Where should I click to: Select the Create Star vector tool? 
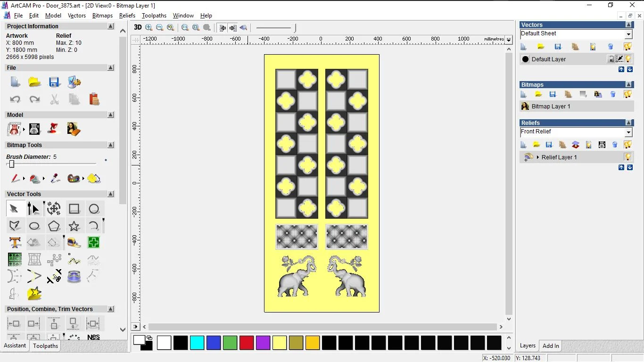click(74, 226)
